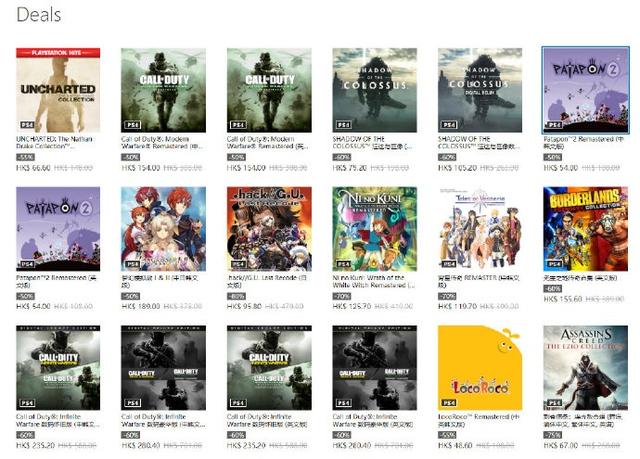Click the PS4 badge on Uncharted cover

(x=27, y=125)
